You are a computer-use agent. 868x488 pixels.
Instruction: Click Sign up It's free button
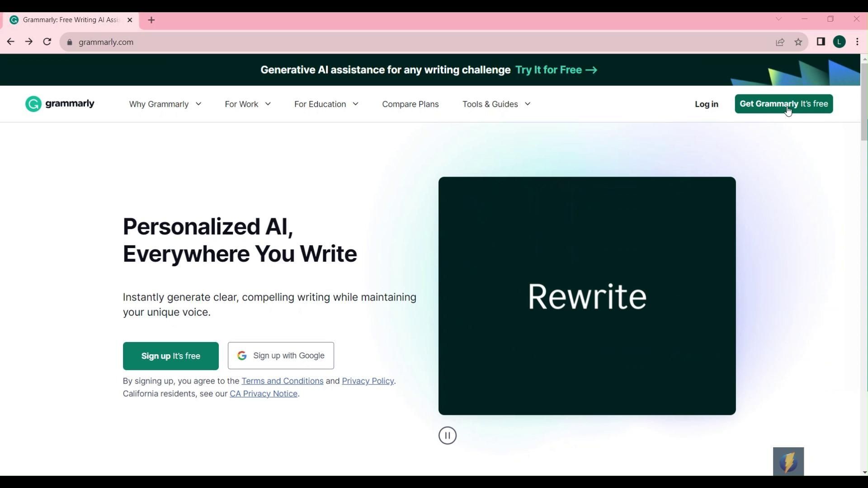[170, 356]
